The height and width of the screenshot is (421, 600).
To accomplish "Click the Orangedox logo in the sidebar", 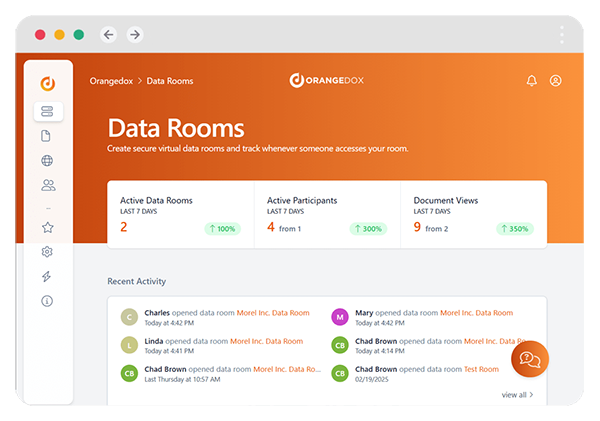I will (48, 83).
